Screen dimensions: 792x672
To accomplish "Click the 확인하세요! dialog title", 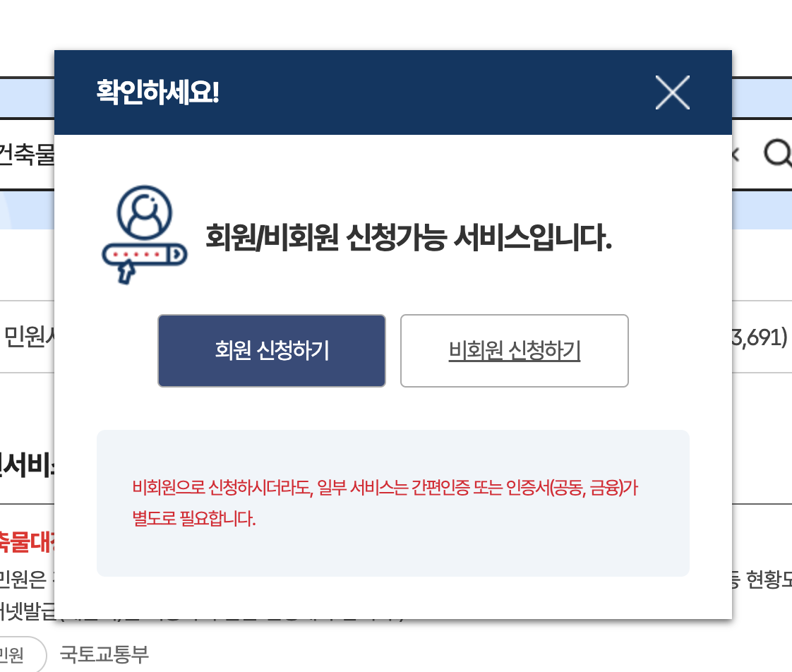I will pos(157,92).
